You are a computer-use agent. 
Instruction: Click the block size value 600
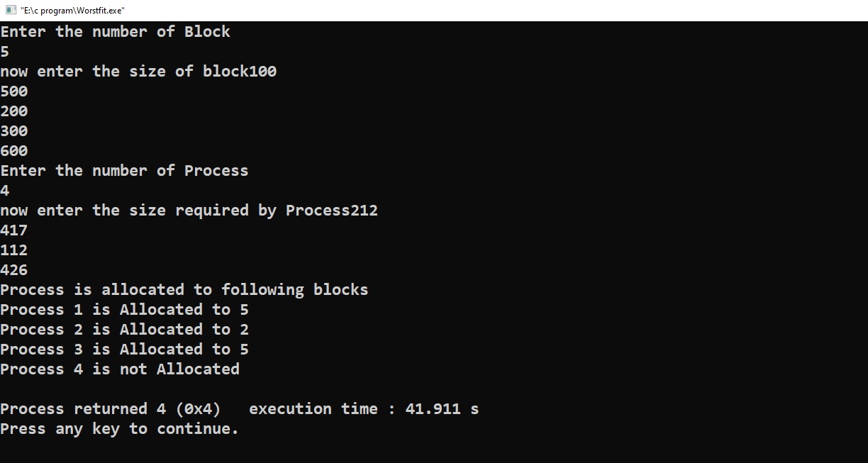(x=14, y=151)
